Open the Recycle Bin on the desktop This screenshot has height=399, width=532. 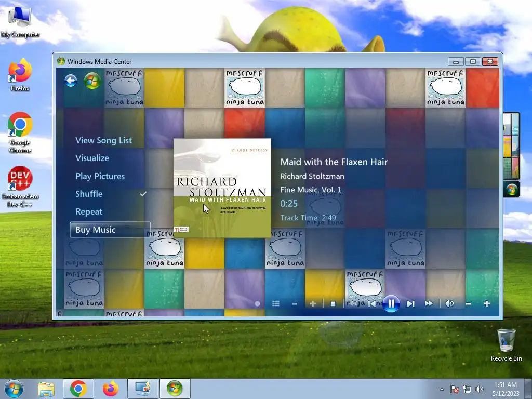tap(506, 345)
